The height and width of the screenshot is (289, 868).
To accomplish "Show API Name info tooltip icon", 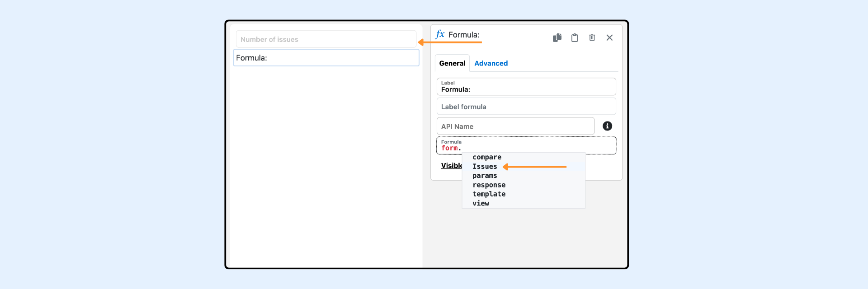I will coord(607,126).
